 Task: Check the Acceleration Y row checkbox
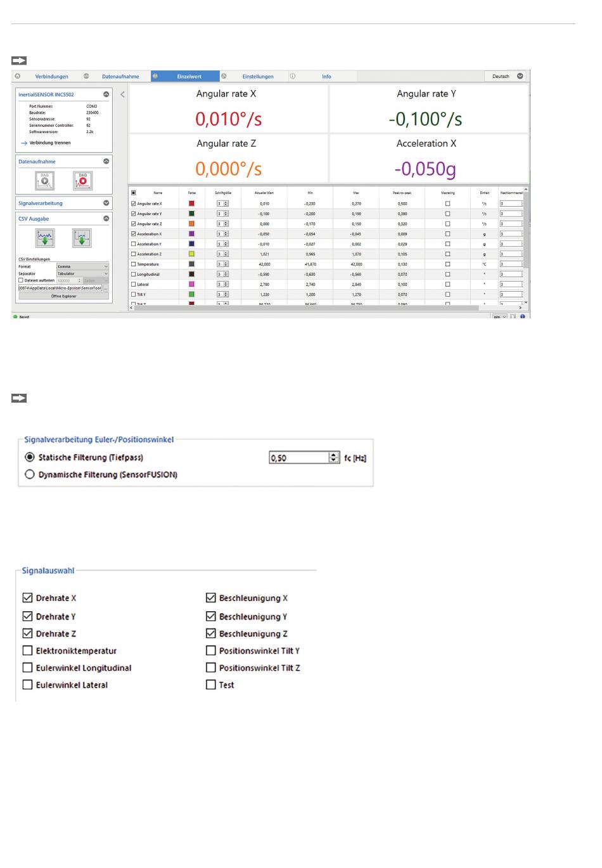pyautogui.click(x=133, y=244)
